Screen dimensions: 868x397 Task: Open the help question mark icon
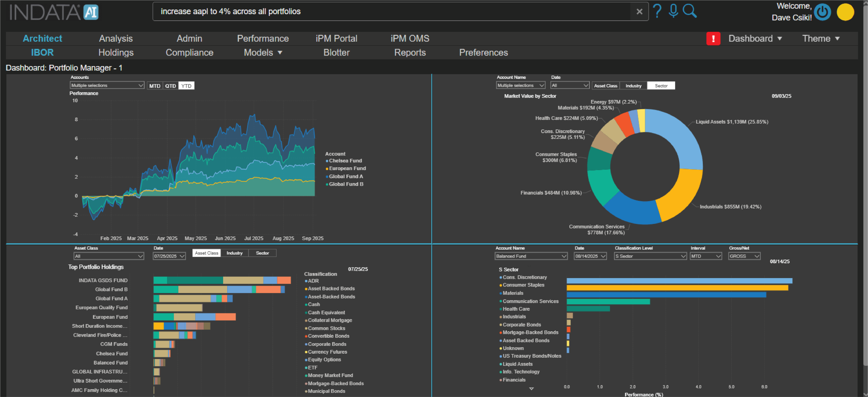(657, 11)
